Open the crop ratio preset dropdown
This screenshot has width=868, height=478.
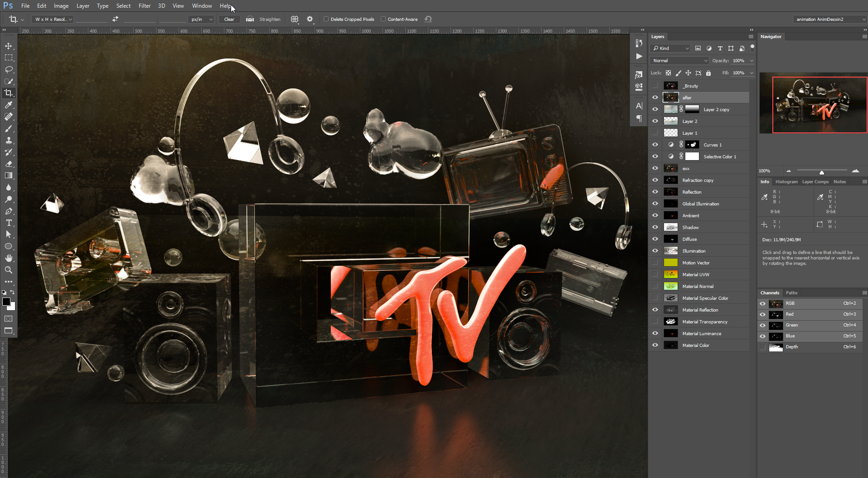[x=53, y=19]
